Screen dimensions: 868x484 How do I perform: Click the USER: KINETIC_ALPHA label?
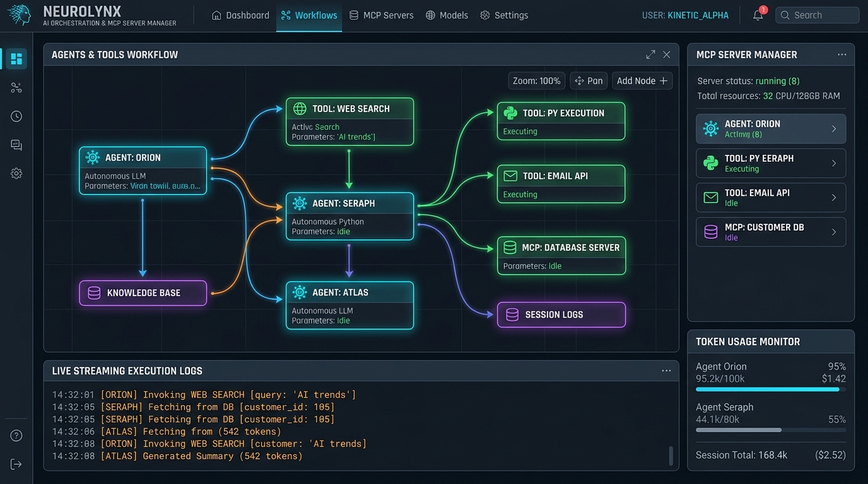tap(685, 15)
